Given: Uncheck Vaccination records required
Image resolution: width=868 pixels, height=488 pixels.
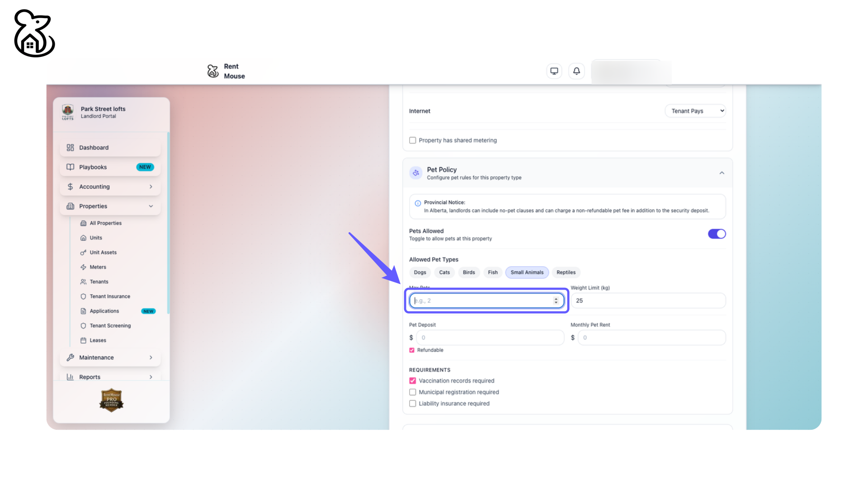Looking at the screenshot, I should 412,381.
